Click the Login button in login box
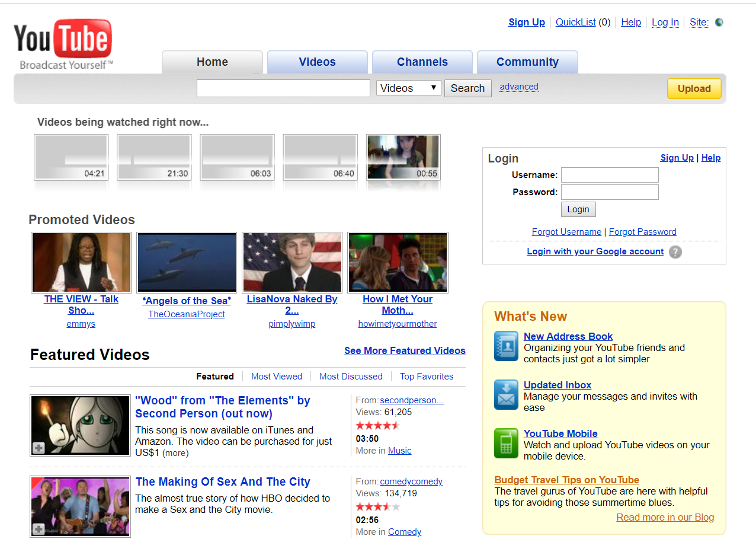Viewport: 756px width, 539px height. pyautogui.click(x=578, y=209)
